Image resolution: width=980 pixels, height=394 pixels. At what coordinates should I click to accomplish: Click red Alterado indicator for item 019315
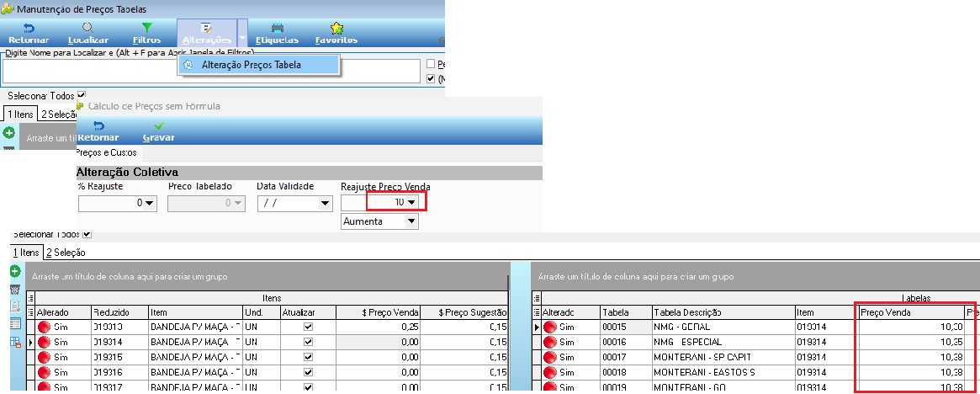tap(44, 357)
